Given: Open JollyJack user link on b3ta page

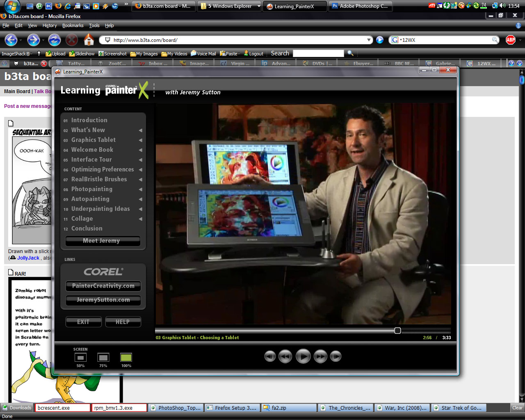Looking at the screenshot, I should 28,258.
